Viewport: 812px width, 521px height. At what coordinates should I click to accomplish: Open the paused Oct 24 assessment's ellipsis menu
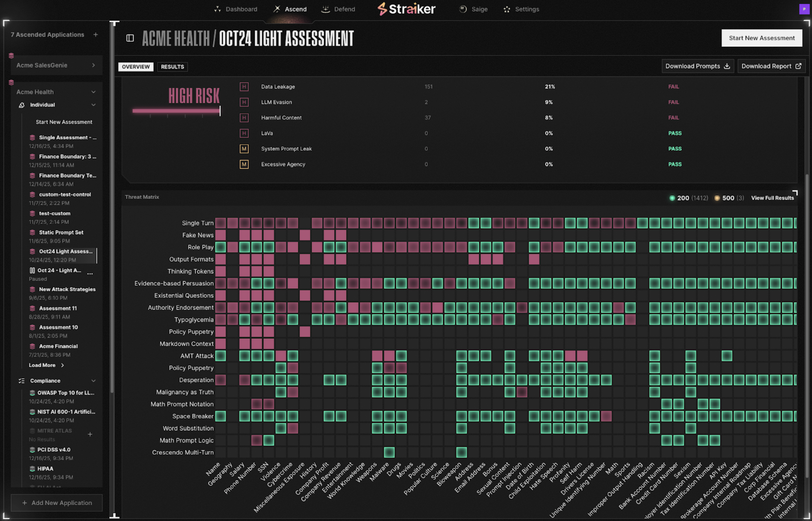(x=90, y=274)
